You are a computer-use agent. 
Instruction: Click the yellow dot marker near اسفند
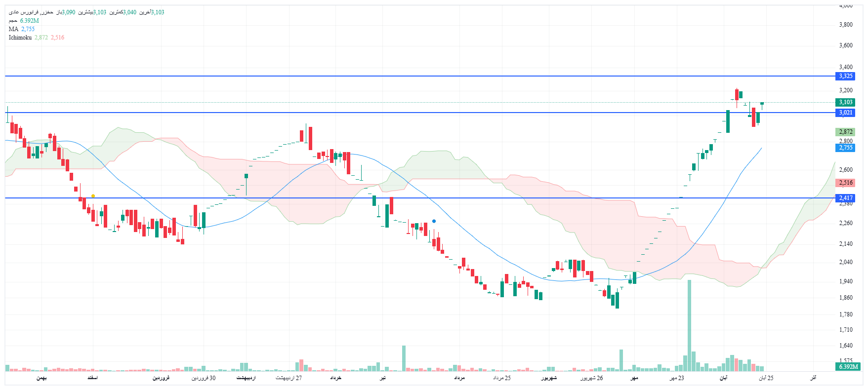93,196
